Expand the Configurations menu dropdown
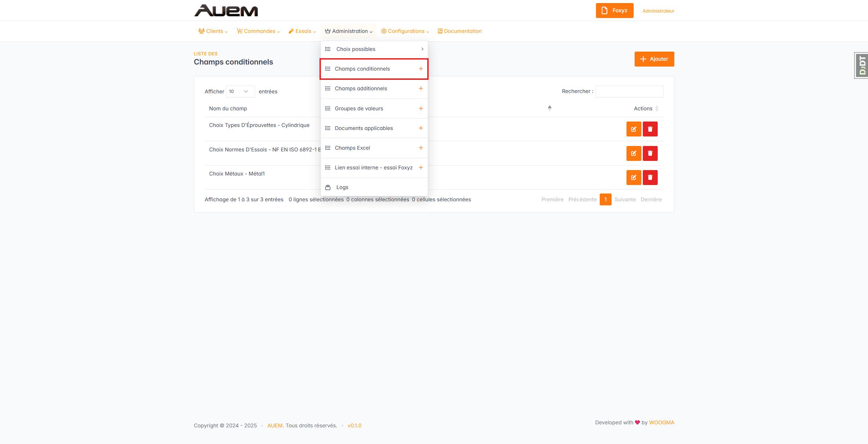 coord(405,31)
